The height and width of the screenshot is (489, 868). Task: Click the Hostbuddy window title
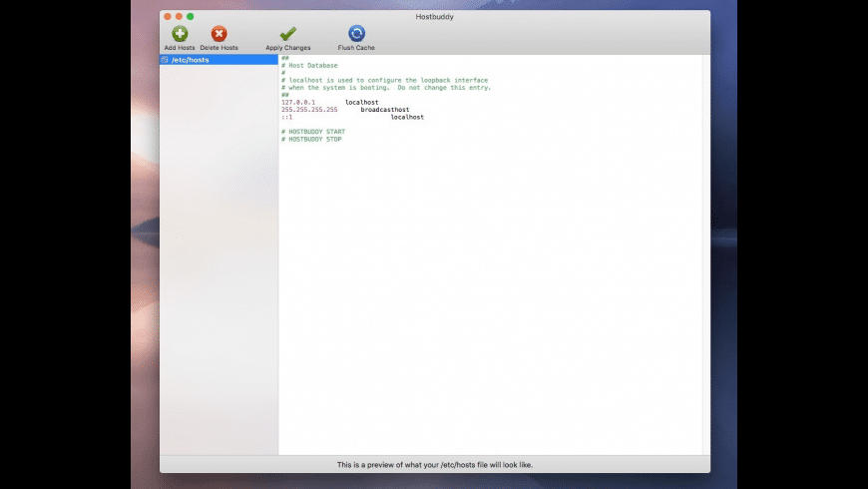point(434,17)
